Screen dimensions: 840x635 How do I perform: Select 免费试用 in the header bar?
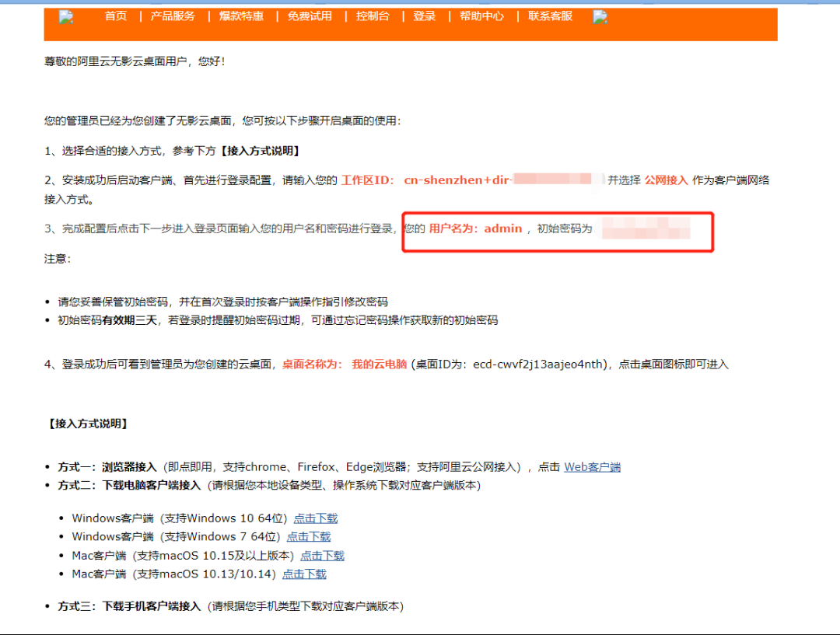click(310, 16)
